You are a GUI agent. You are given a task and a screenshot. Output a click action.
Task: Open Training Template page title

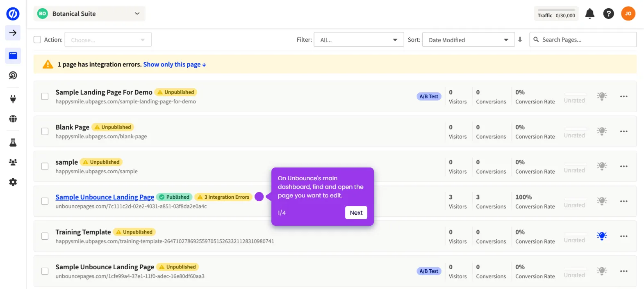click(x=83, y=232)
